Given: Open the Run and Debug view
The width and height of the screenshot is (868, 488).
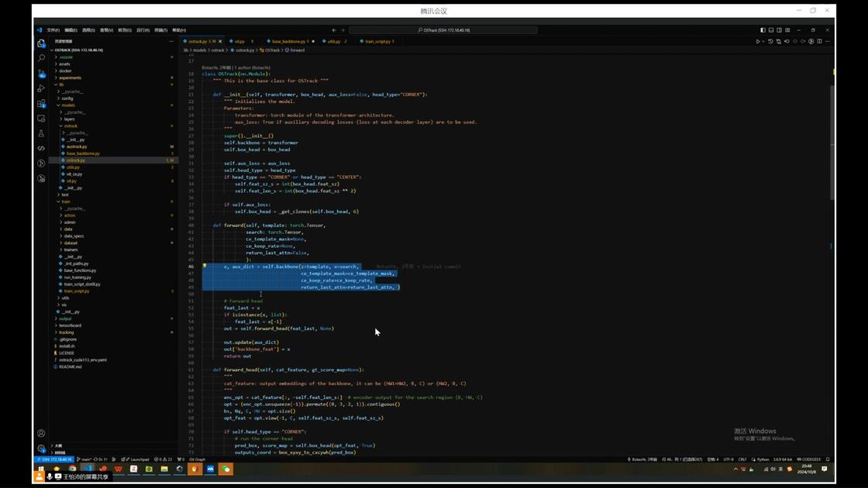Looking at the screenshot, I should (x=41, y=88).
